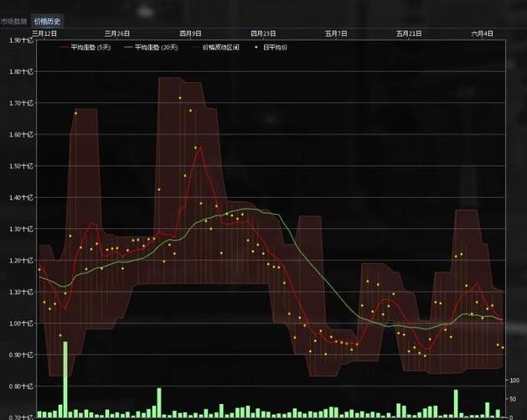
Task: Click the 四月23日 date label
Action: 264,33
